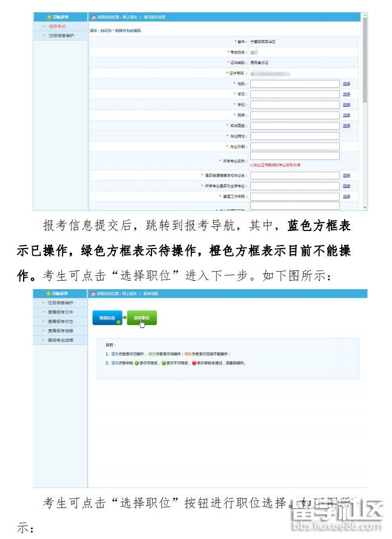Click the form's vertical scrollbar thumb

[365, 61]
